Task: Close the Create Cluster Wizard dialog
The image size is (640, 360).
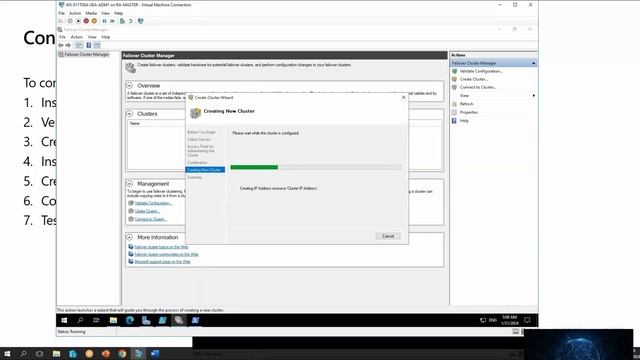Action: coord(403,98)
